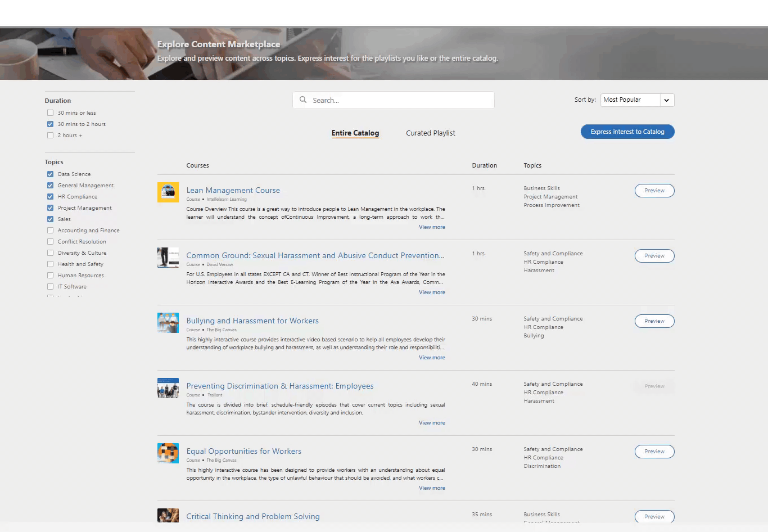This screenshot has width=768, height=532.
Task: Preview Bullying and Harassment for Workers
Action: (654, 321)
